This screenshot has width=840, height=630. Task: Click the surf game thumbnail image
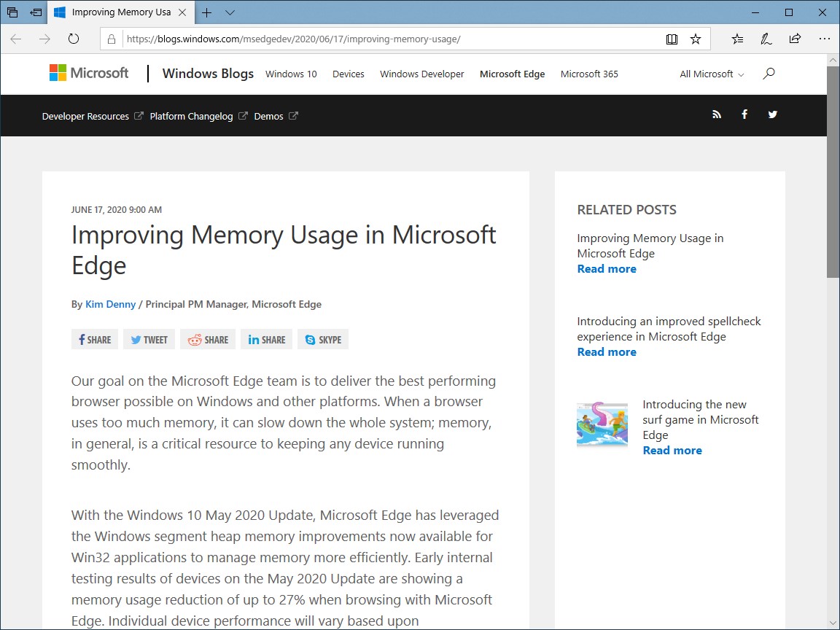pyautogui.click(x=602, y=424)
